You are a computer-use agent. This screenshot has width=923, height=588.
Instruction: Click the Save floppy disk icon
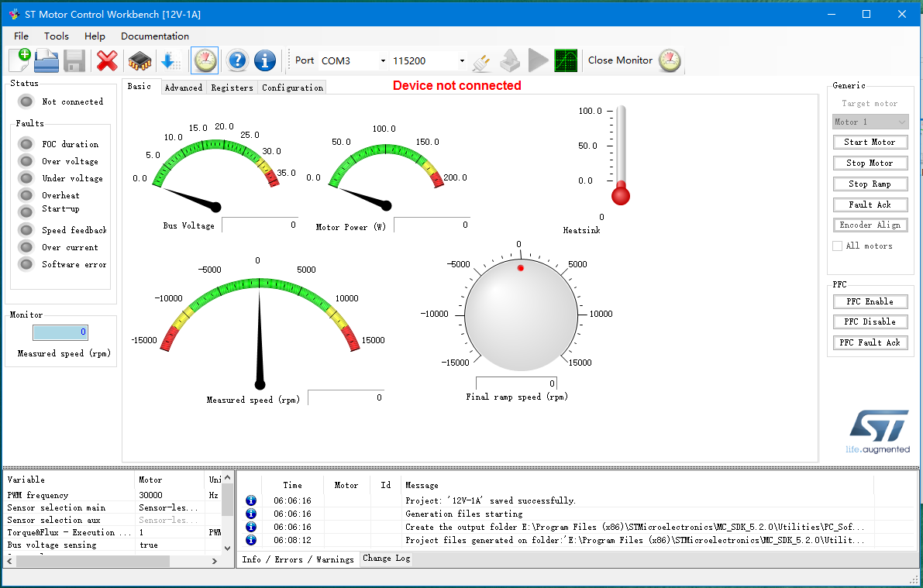[74, 60]
